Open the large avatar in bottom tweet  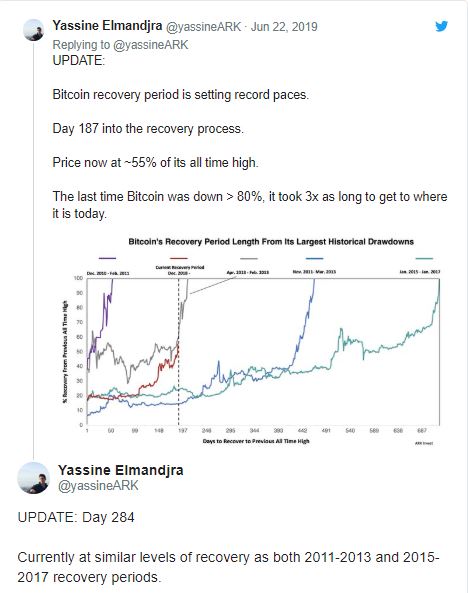click(x=34, y=478)
